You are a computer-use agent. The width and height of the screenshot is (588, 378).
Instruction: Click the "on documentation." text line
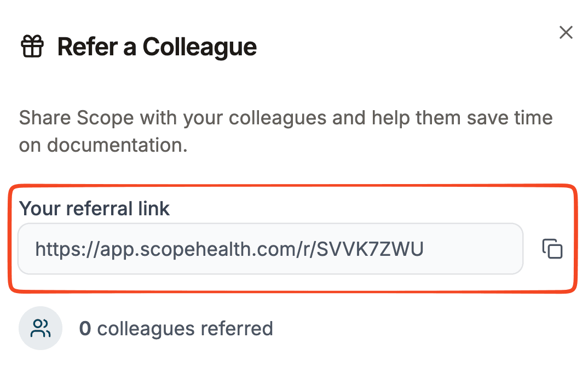point(103,145)
